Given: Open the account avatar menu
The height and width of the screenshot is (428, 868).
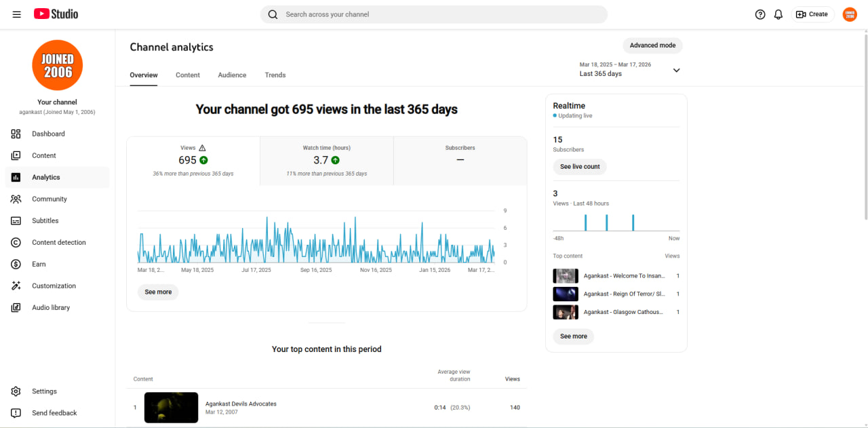Looking at the screenshot, I should (x=850, y=14).
